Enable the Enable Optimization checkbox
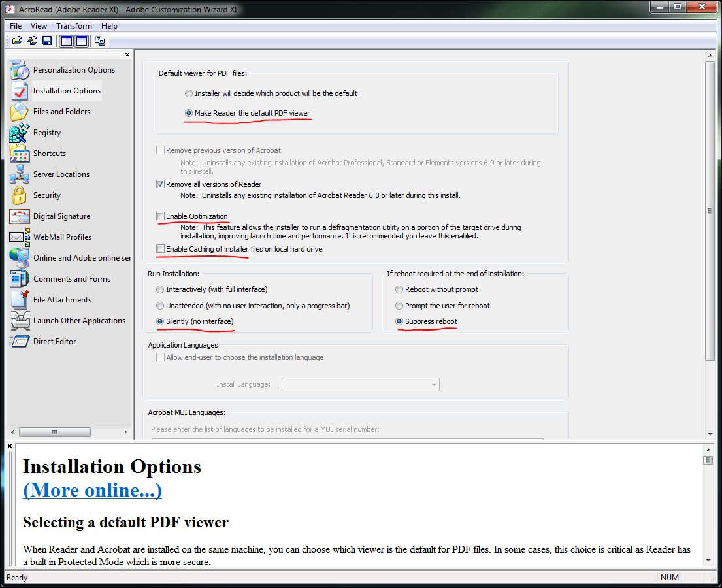 click(x=160, y=216)
